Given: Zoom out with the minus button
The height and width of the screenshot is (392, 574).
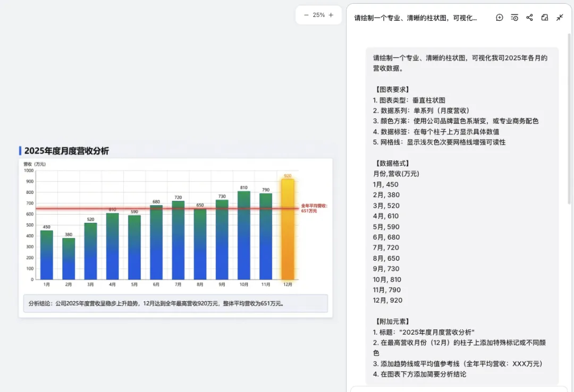Looking at the screenshot, I should click(x=306, y=15).
